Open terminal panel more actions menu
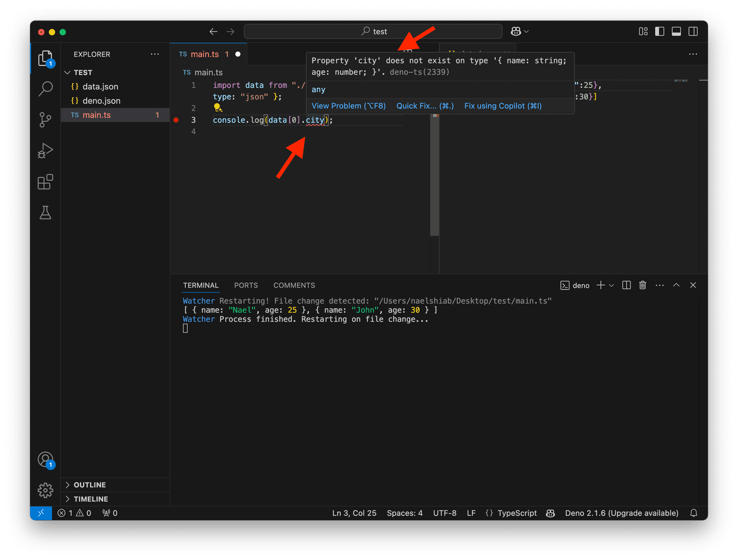This screenshot has width=738, height=560. click(659, 285)
